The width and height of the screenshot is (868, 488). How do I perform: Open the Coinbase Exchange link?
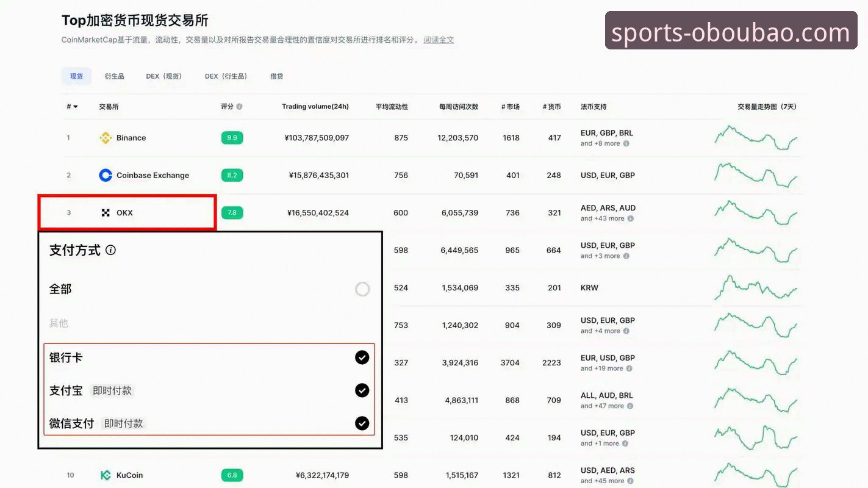pos(152,175)
